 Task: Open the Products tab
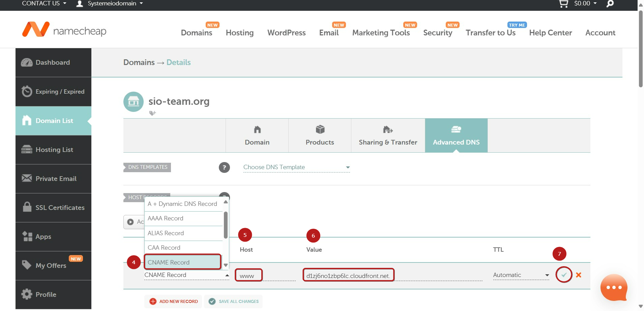pyautogui.click(x=320, y=135)
